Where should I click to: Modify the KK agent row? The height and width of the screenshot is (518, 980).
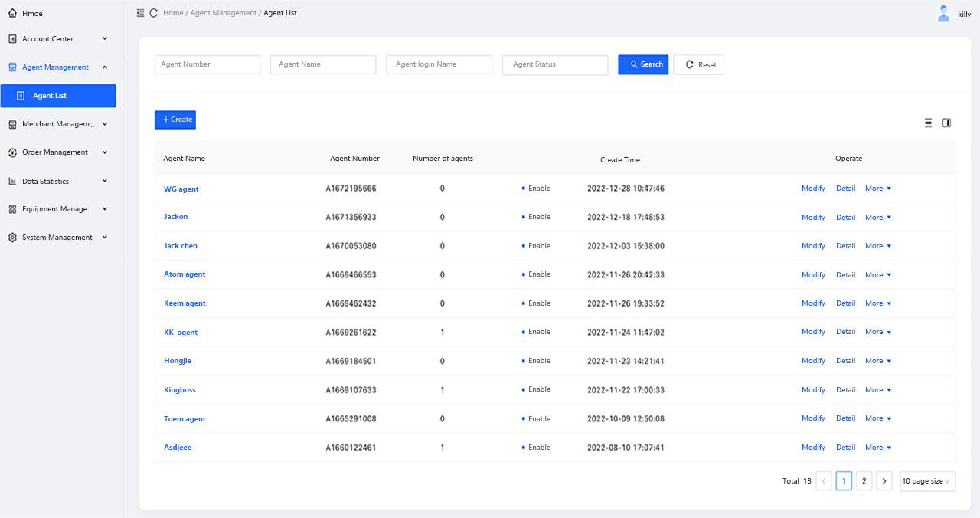pos(813,332)
